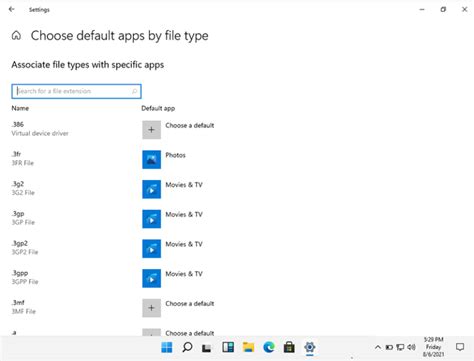Image resolution: width=474 pixels, height=361 pixels.
Task: Click the Settings gear on taskbar
Action: coord(310,347)
